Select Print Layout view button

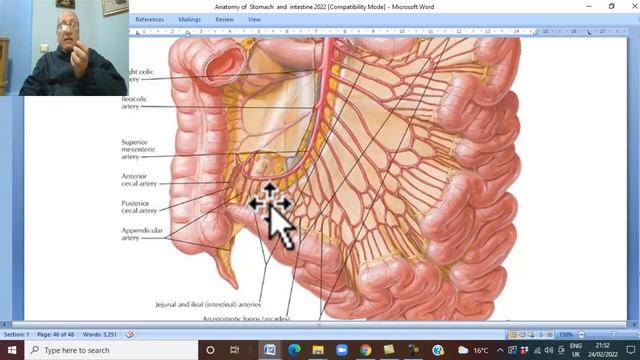click(513, 335)
